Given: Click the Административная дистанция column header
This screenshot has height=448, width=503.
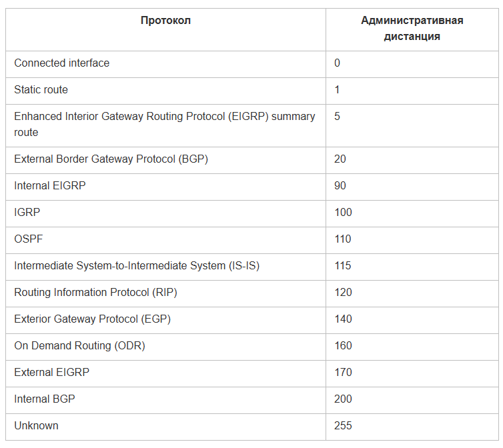Looking at the screenshot, I should coord(412,29).
